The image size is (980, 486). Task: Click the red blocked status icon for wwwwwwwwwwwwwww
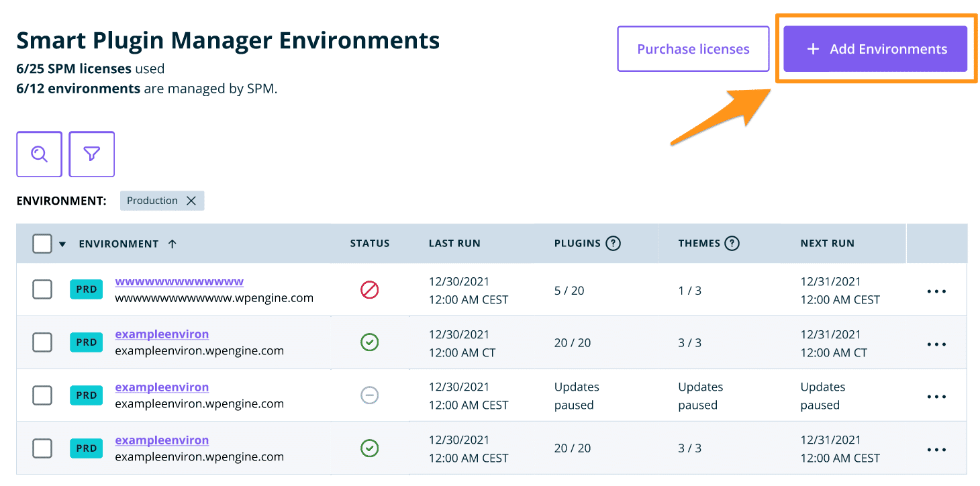click(370, 290)
